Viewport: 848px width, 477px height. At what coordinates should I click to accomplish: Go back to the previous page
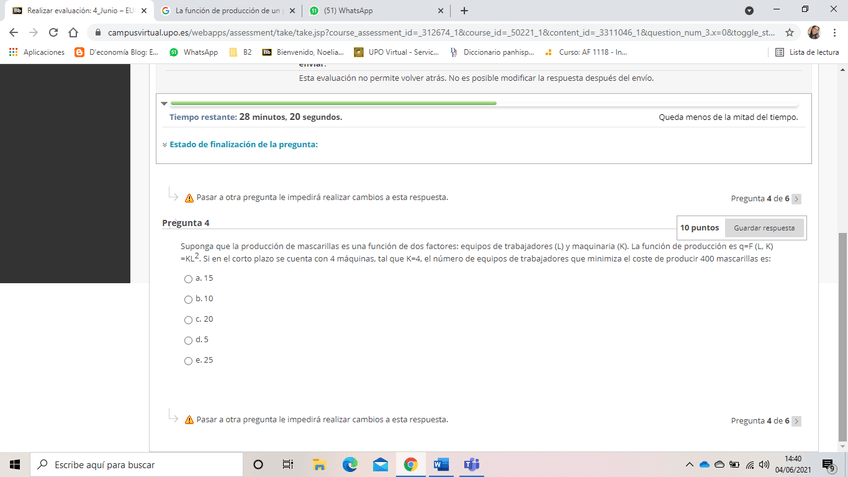(14, 32)
